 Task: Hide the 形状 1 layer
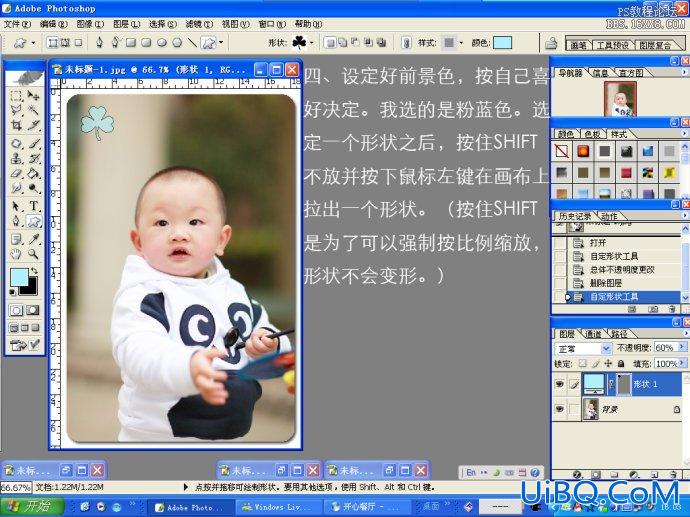pos(559,384)
